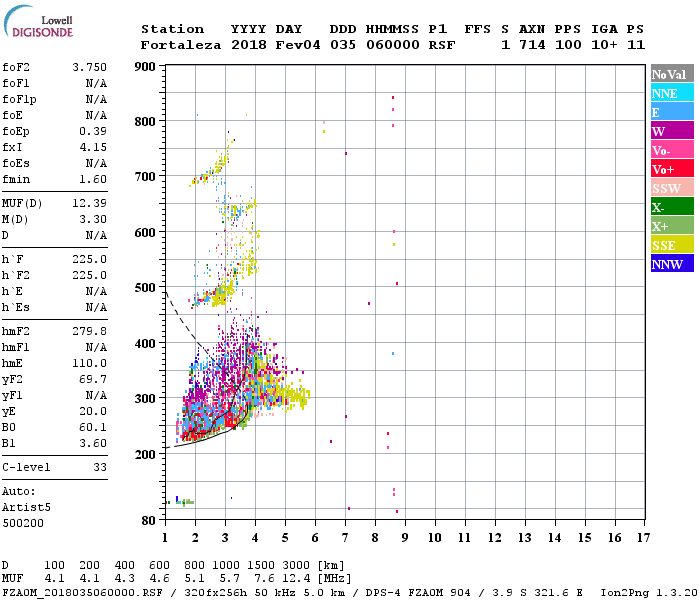Click the 500200 version number

point(23,523)
